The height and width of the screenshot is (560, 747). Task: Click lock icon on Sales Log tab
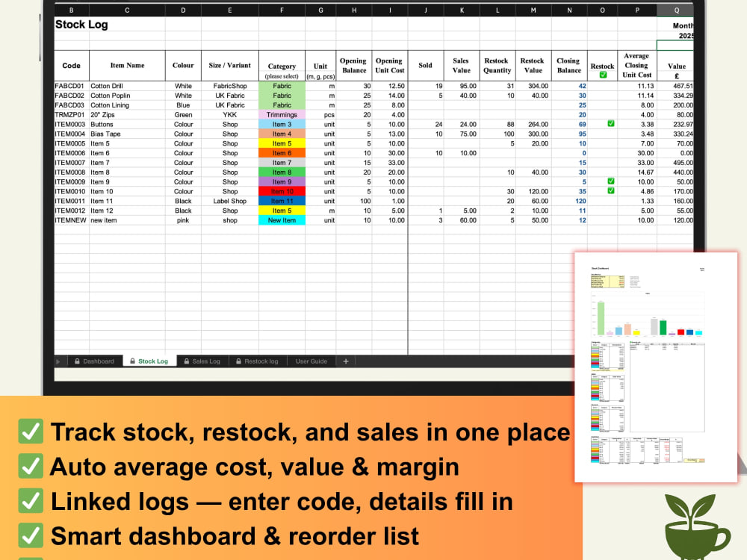pyautogui.click(x=187, y=361)
